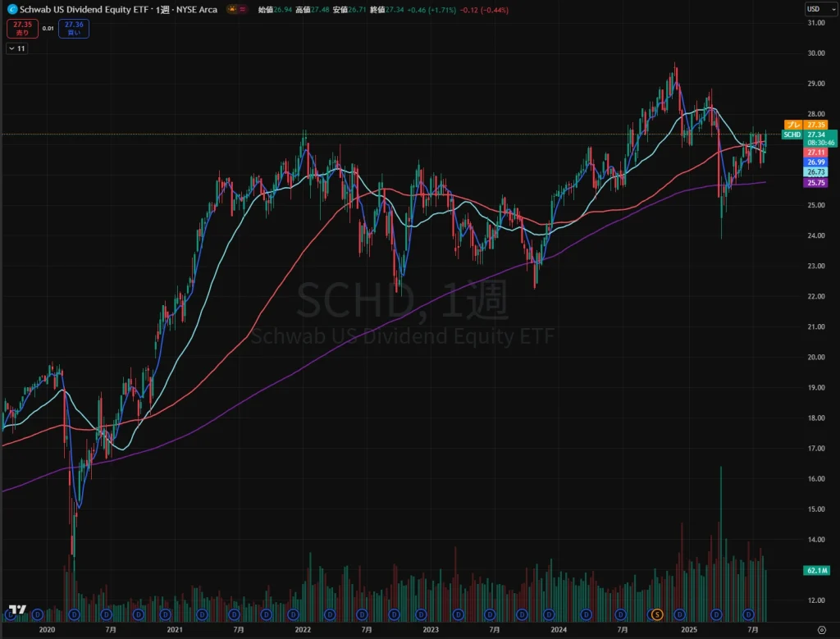Click the rightmost dividend D marker

click(749, 614)
